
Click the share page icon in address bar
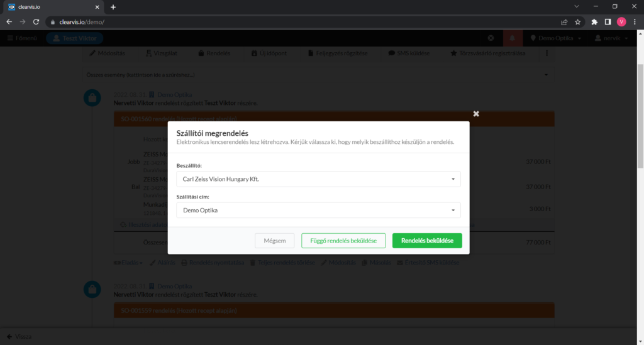click(x=564, y=22)
